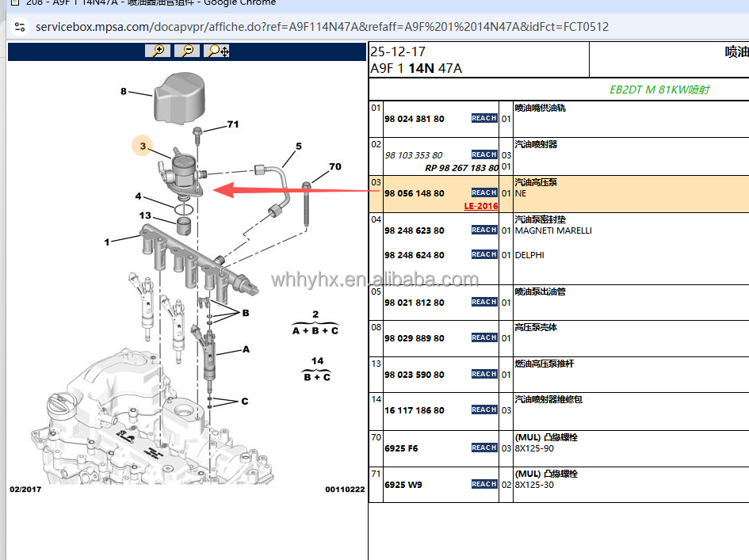Click replacement part RP 98 267 183 80
The image size is (749, 560).
click(461, 168)
